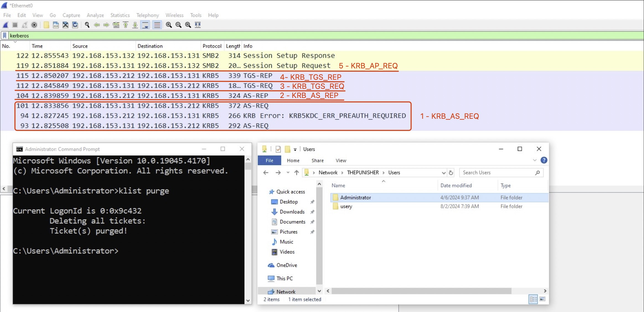Go forward in packet history
644x312 pixels.
[x=106, y=25]
